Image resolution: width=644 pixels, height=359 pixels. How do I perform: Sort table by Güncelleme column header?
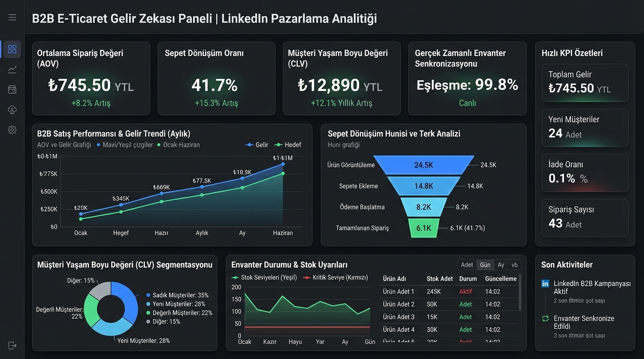pos(501,279)
